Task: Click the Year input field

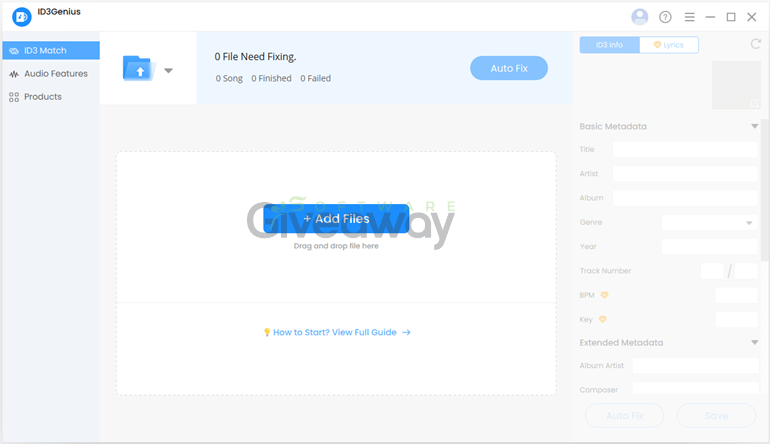Action: [709, 247]
